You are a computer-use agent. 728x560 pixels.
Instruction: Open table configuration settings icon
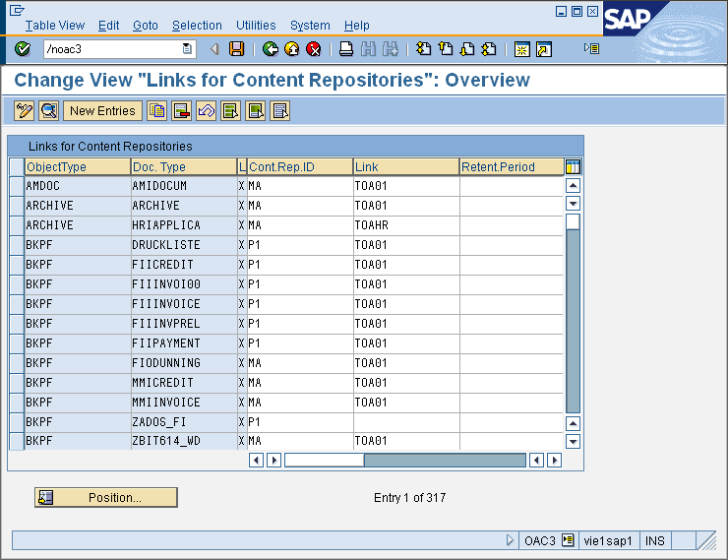573,167
